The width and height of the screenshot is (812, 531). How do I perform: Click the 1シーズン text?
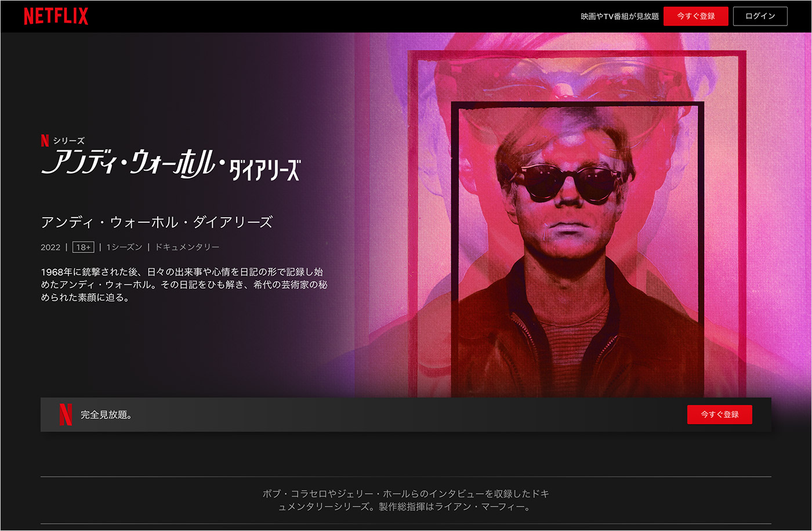pyautogui.click(x=124, y=247)
